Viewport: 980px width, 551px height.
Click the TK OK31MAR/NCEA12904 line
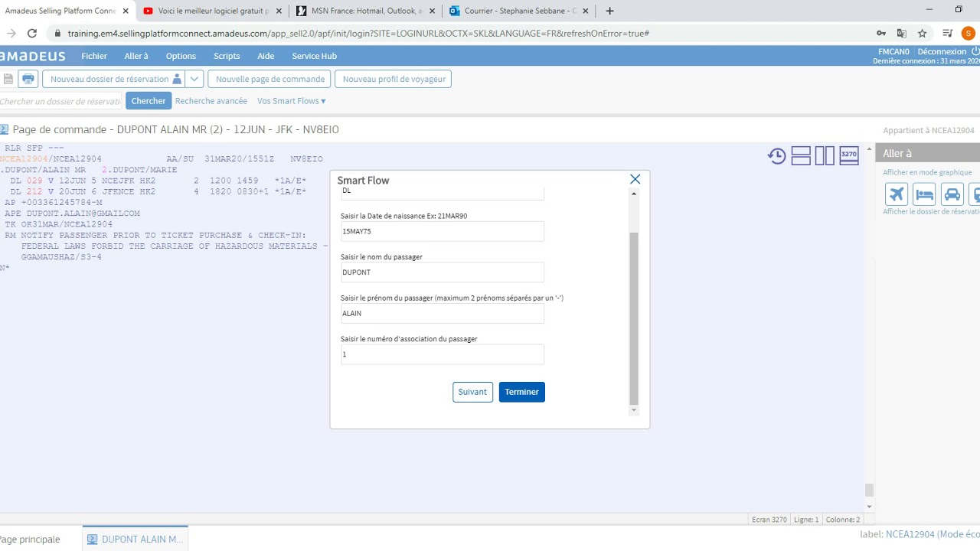(x=58, y=224)
